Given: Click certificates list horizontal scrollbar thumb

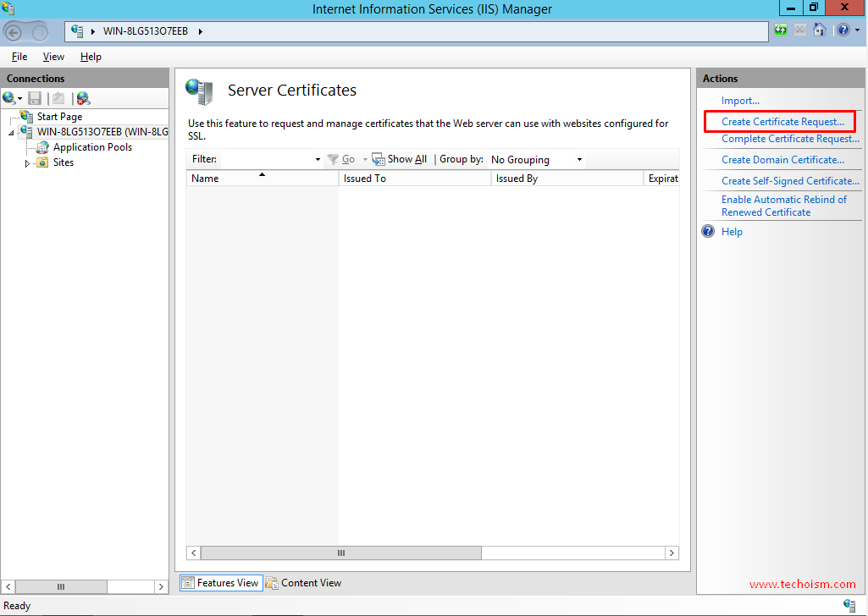Looking at the screenshot, I should (x=341, y=553).
